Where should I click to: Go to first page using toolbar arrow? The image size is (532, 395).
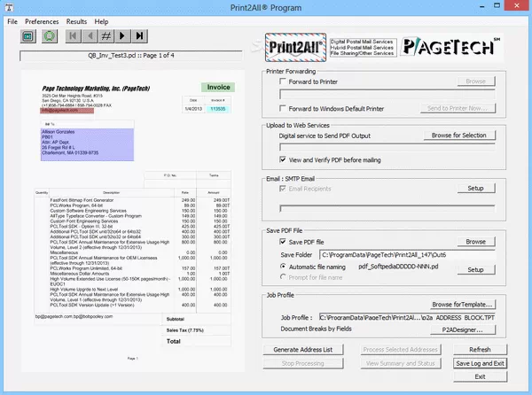pos(73,36)
